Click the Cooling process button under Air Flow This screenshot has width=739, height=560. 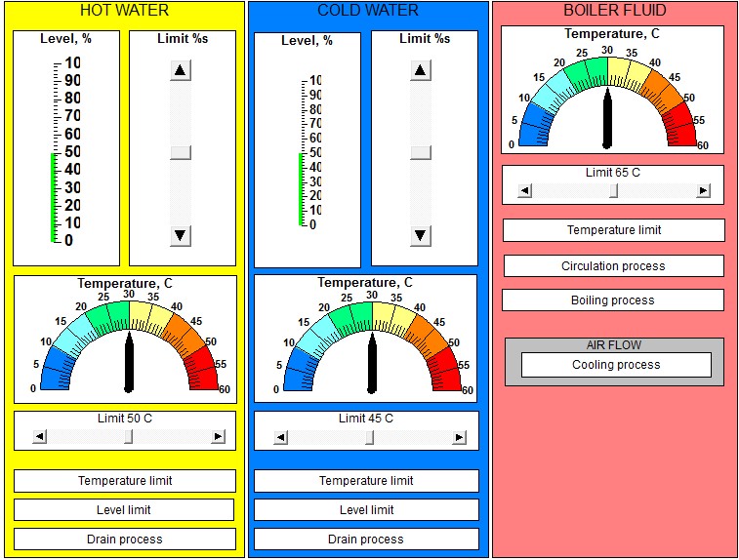point(616,365)
